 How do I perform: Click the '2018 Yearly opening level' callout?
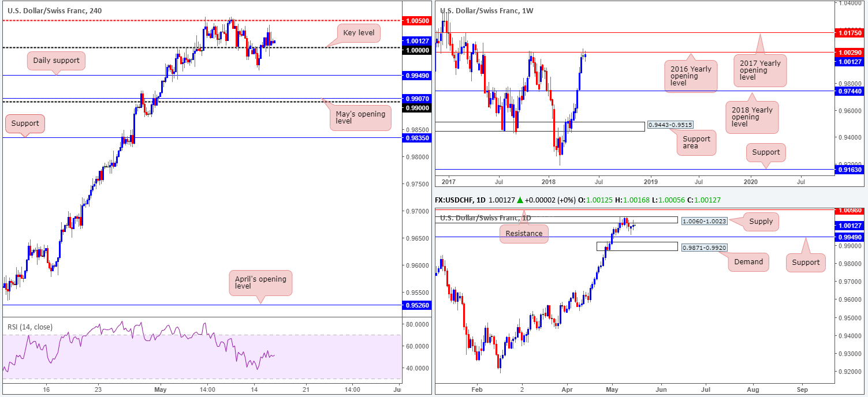pyautogui.click(x=752, y=117)
